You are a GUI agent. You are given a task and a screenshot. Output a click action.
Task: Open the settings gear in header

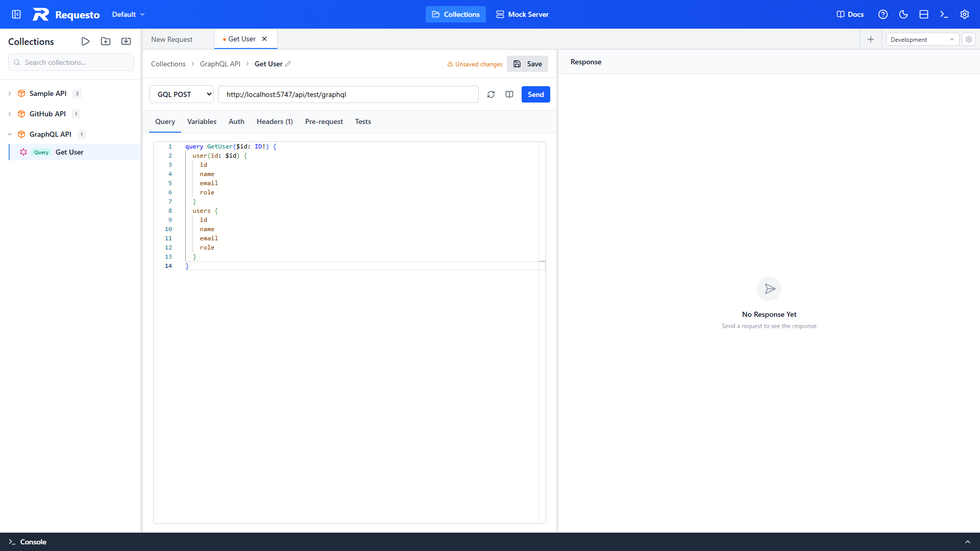[965, 14]
